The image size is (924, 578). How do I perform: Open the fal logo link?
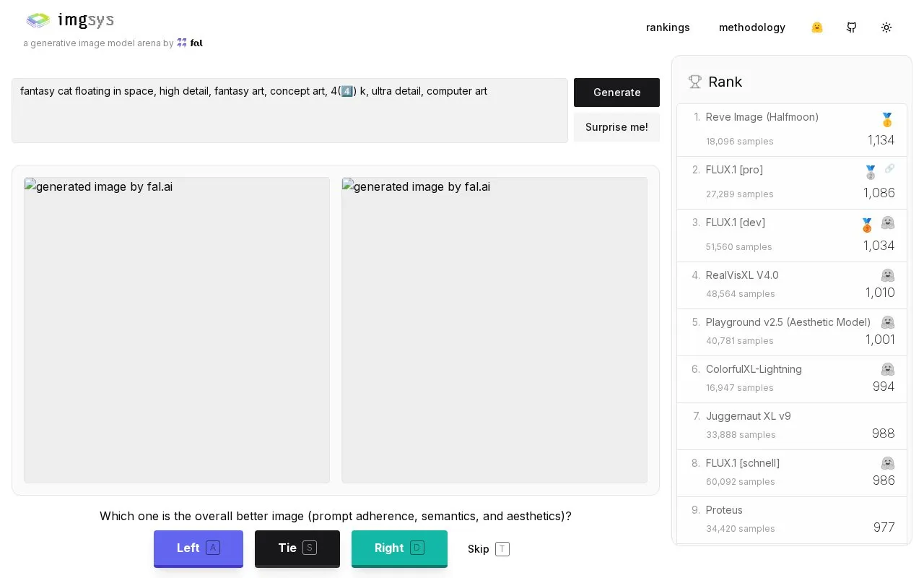[x=190, y=43]
